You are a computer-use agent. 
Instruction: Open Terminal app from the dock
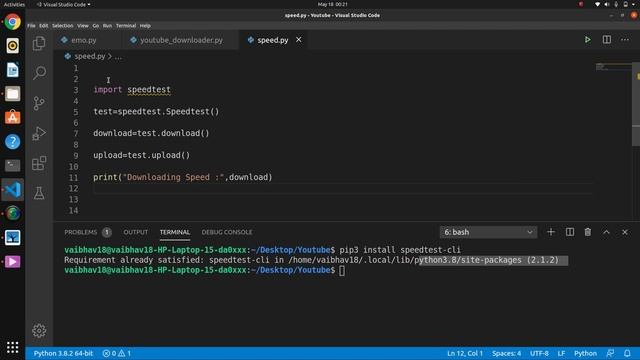[x=13, y=165]
